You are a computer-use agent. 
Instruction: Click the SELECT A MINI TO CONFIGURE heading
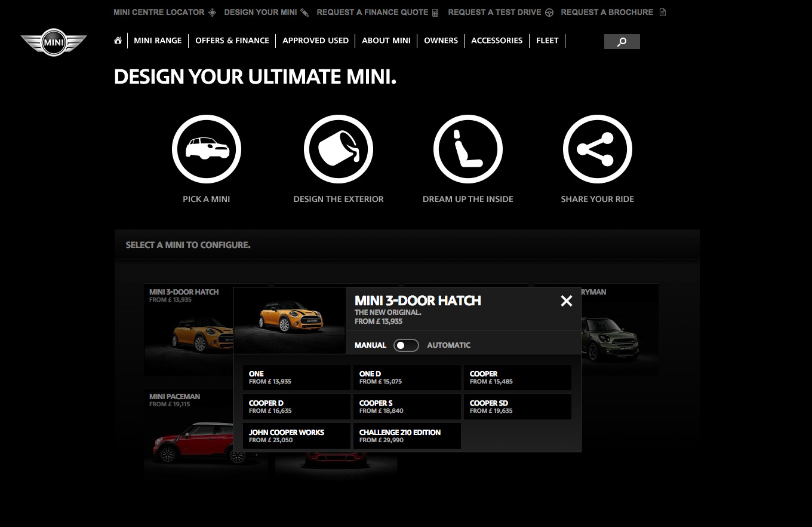click(188, 245)
